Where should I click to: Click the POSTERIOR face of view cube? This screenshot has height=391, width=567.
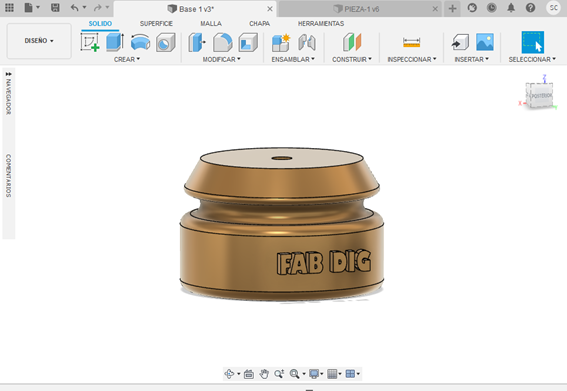tap(541, 95)
